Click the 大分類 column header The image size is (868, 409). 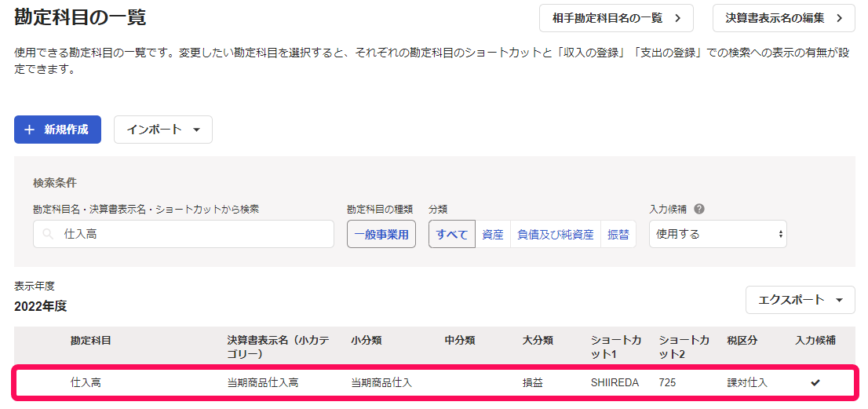point(538,341)
